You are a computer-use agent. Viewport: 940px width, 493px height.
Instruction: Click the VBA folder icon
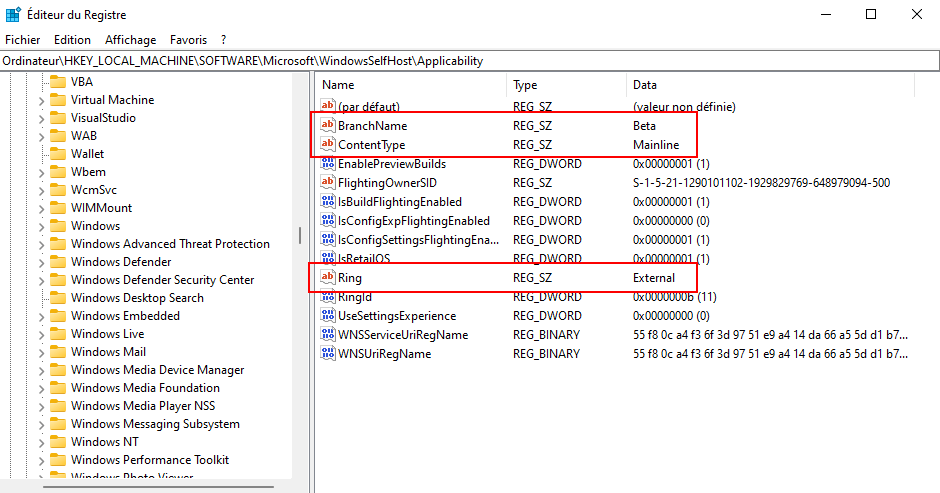pyautogui.click(x=58, y=82)
